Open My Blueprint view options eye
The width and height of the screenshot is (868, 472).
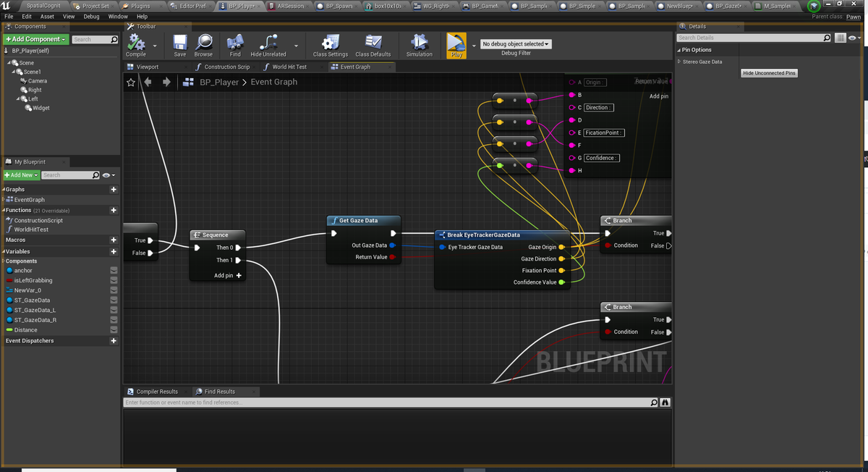click(109, 175)
